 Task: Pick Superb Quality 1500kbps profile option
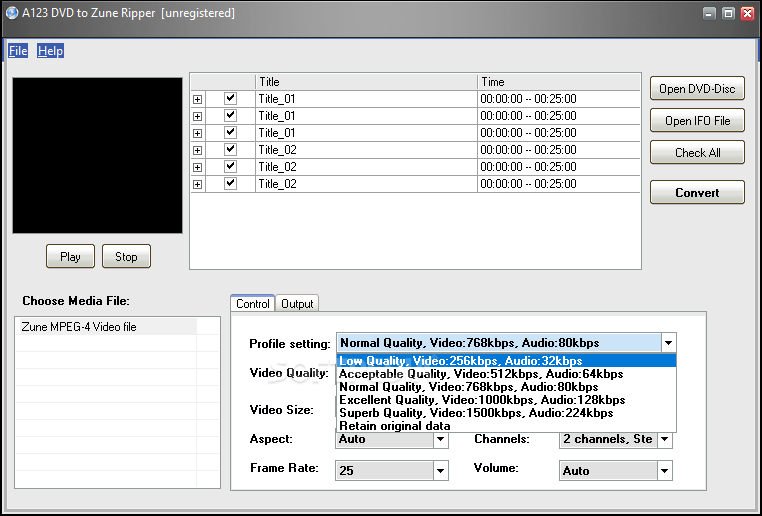pyautogui.click(x=506, y=413)
